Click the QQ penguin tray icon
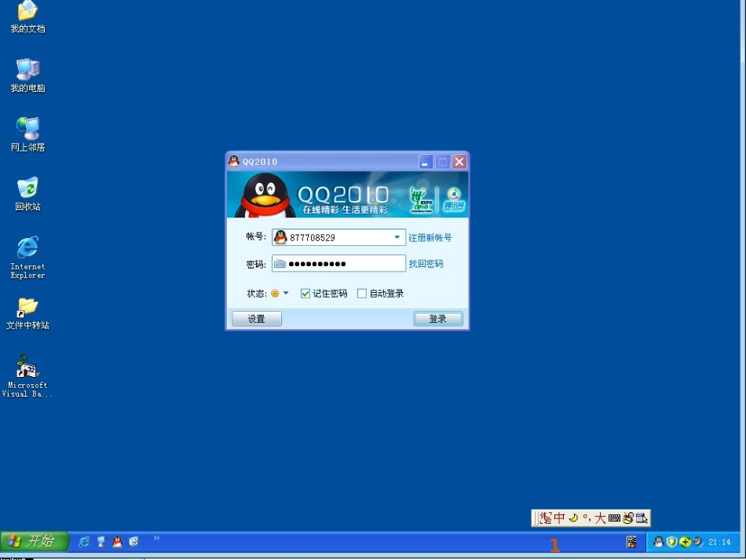This screenshot has width=746, height=560. point(659,541)
